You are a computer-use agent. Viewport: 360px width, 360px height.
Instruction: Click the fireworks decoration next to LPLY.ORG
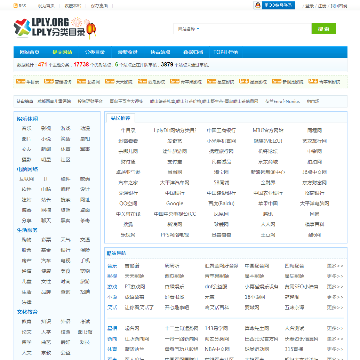pos(76,22)
